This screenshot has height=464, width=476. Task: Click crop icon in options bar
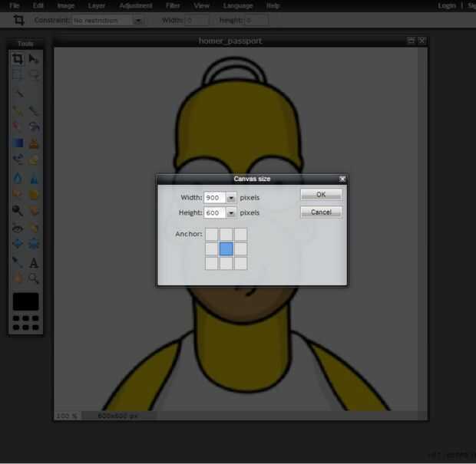[x=18, y=20]
